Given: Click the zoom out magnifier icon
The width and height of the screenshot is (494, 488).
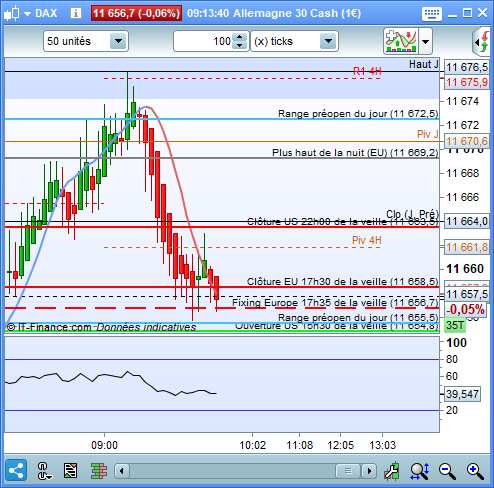Looking at the screenshot, I should 447,471.
